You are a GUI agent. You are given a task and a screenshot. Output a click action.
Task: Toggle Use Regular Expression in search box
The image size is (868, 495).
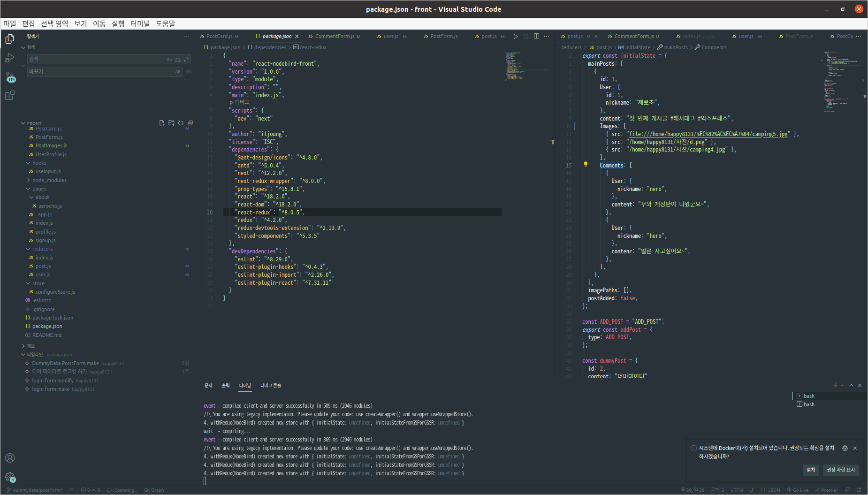[x=186, y=59]
